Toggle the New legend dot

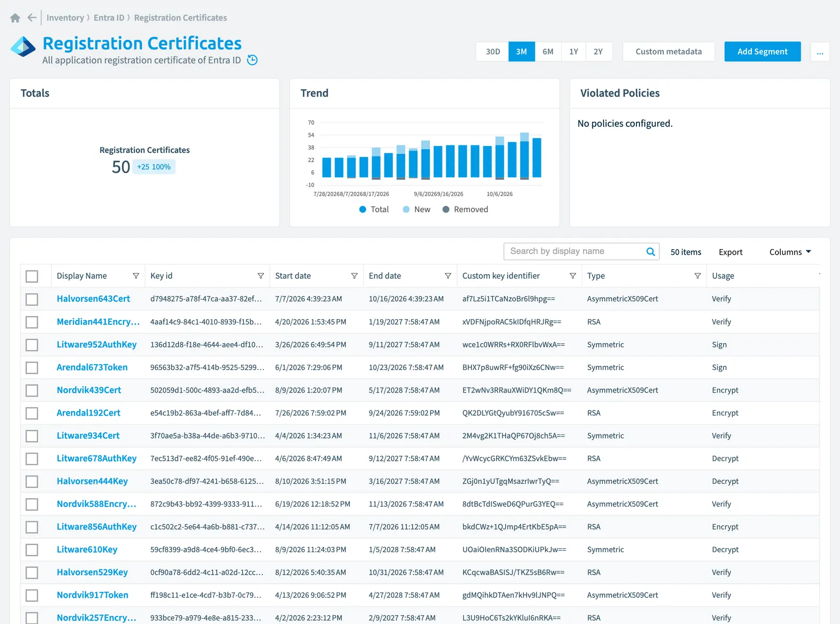tap(406, 209)
